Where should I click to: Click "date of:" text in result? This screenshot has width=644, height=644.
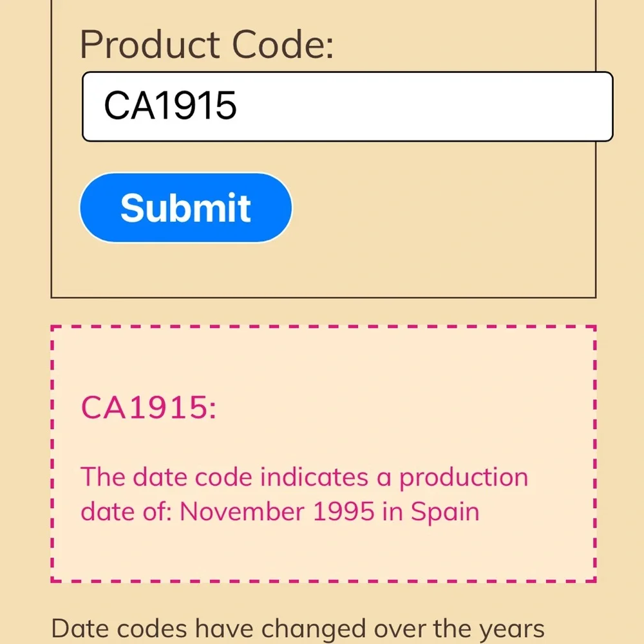point(126,511)
